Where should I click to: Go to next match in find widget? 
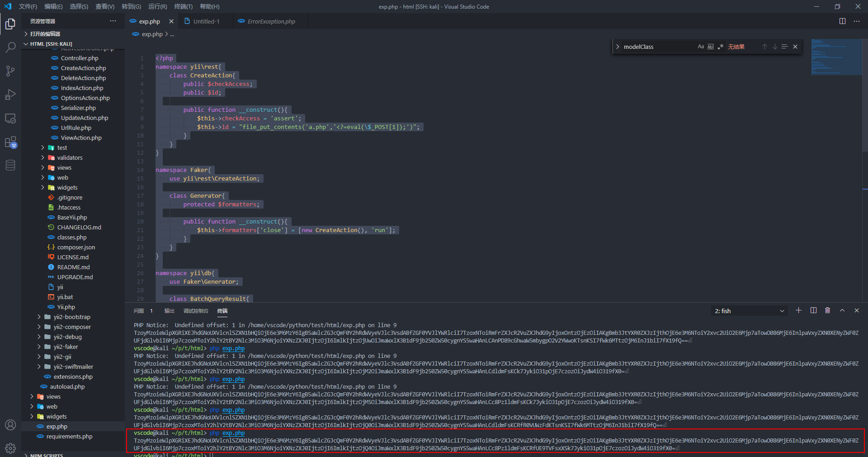(x=775, y=47)
